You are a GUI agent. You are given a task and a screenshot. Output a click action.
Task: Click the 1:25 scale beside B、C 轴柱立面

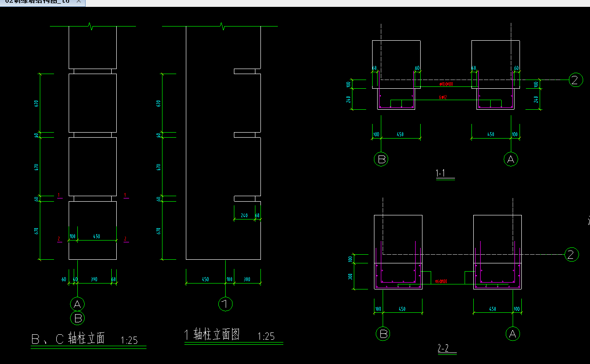coord(129,340)
